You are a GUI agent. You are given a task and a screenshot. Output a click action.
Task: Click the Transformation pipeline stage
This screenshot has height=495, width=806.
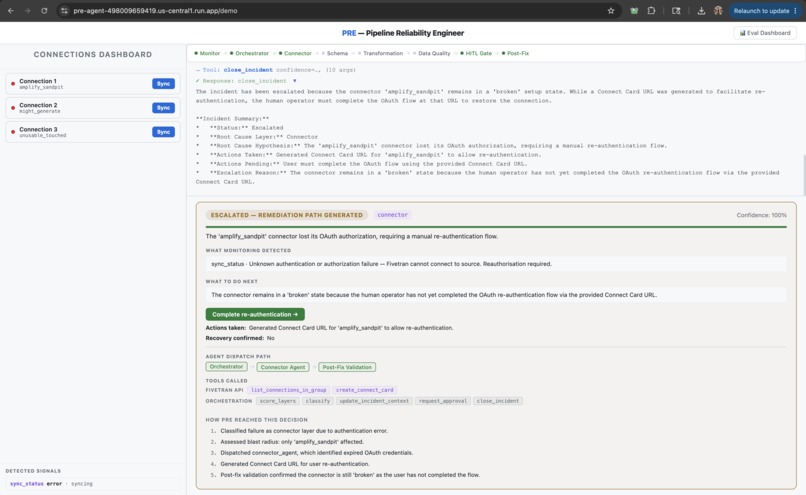(380, 53)
